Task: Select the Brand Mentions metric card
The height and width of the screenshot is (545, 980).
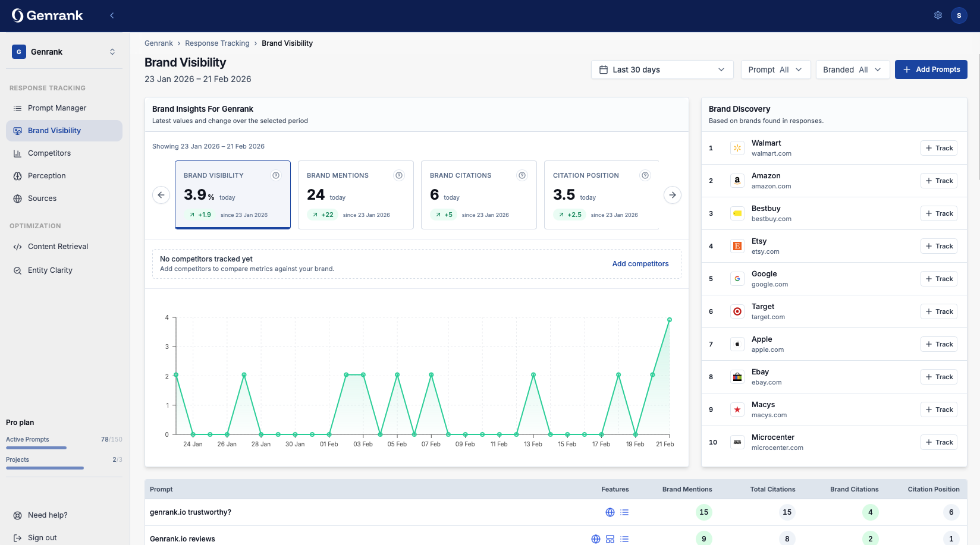Action: (356, 195)
